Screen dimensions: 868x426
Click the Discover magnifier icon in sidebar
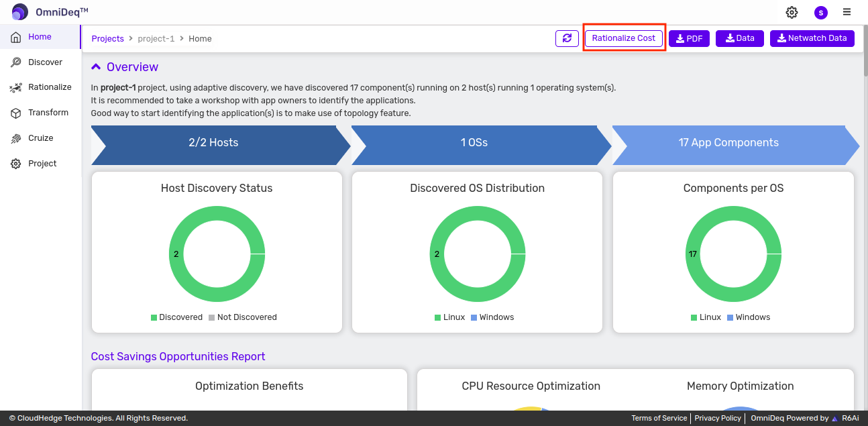click(x=16, y=62)
